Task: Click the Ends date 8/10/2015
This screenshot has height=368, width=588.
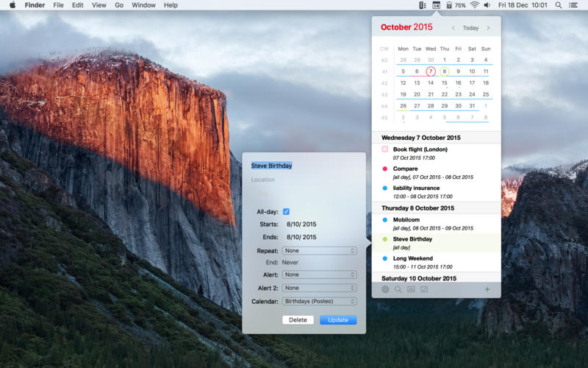Action: coord(301,237)
